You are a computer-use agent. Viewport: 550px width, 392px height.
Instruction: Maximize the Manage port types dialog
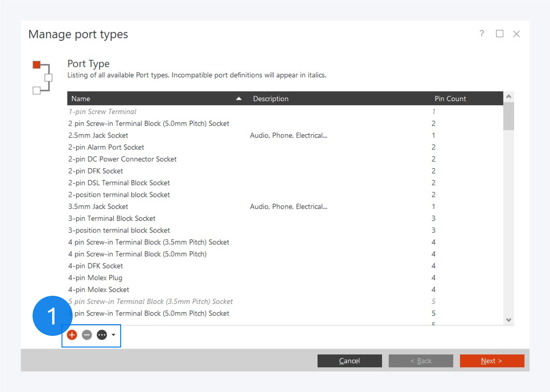[x=499, y=34]
